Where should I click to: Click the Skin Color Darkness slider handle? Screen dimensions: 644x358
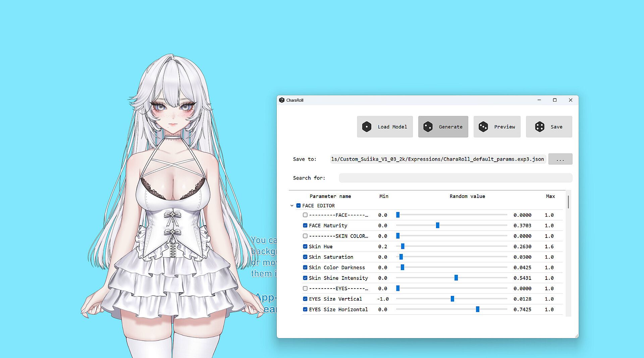tap(402, 267)
